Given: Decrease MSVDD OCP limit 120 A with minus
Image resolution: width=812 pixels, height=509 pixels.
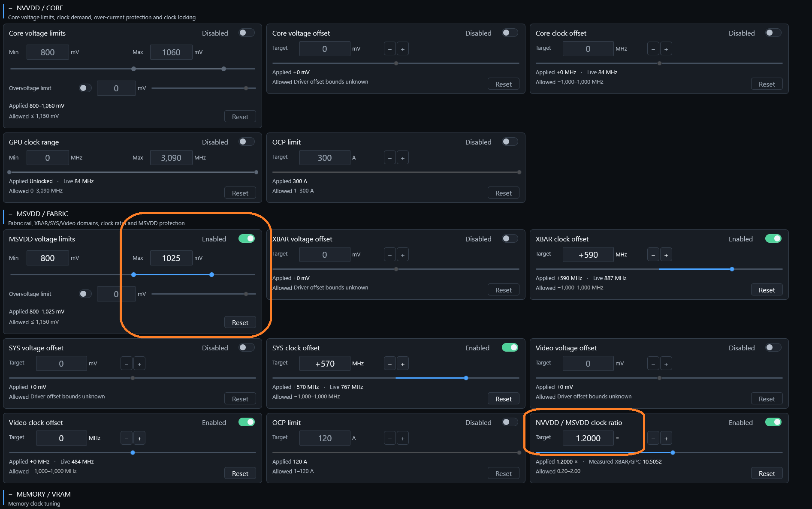Looking at the screenshot, I should coord(389,438).
